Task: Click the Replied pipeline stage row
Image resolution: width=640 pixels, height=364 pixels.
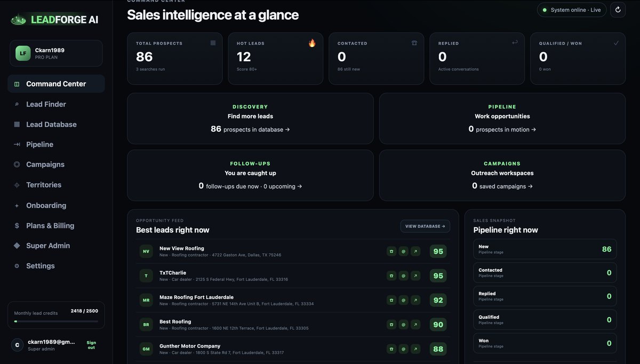Action: [x=545, y=296]
